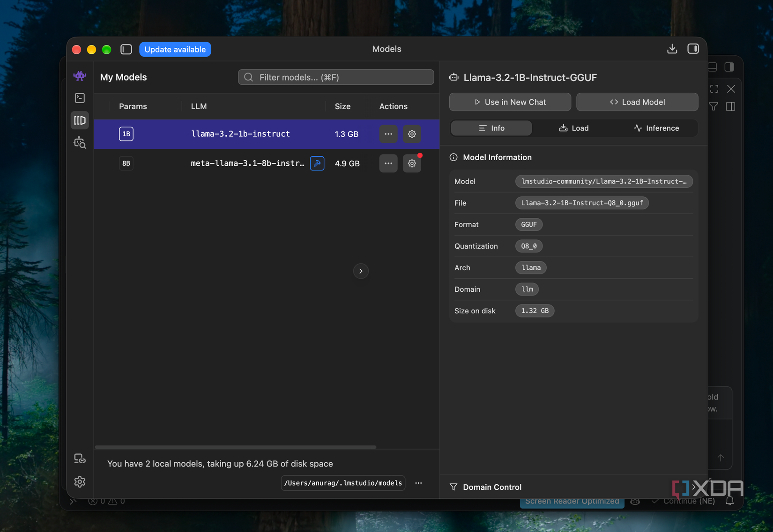Click the horizontal scrollbar under model list

(x=235, y=447)
